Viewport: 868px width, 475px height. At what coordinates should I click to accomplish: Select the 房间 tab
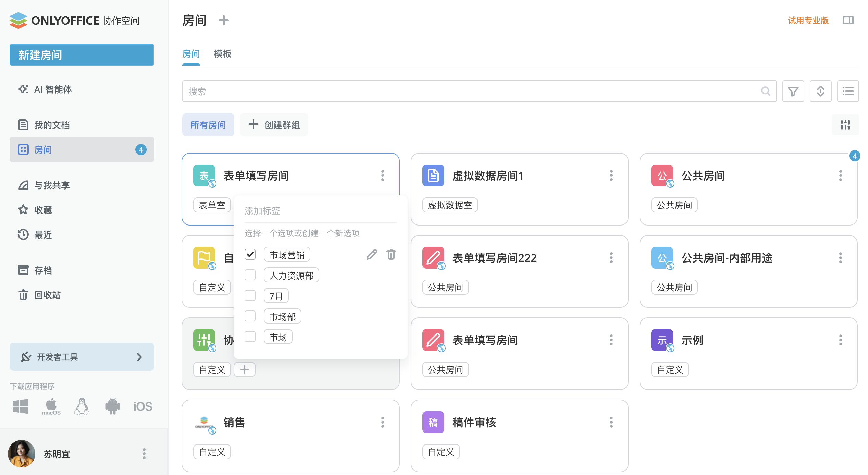point(191,54)
